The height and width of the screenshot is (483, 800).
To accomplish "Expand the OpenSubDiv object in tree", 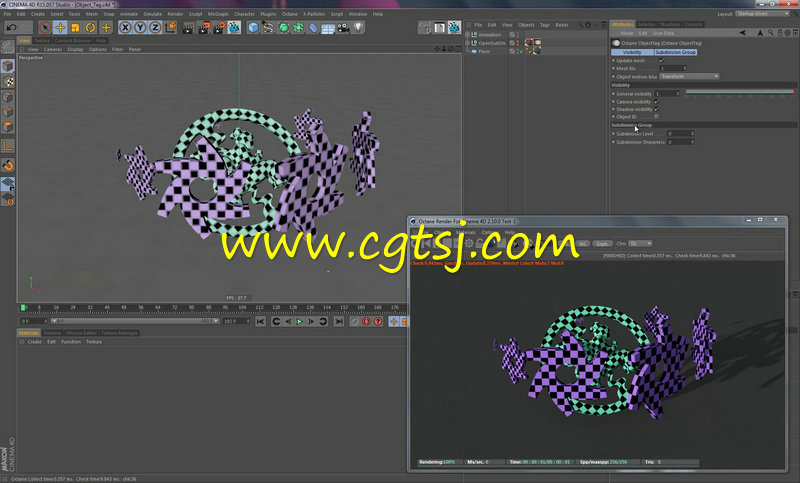I will click(x=467, y=43).
